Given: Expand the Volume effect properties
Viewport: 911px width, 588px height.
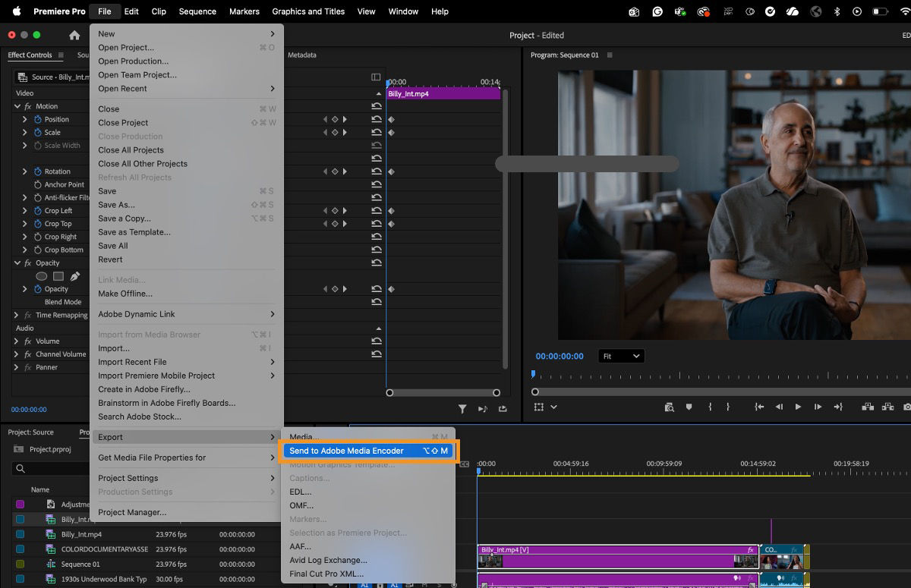Looking at the screenshot, I should point(15,341).
